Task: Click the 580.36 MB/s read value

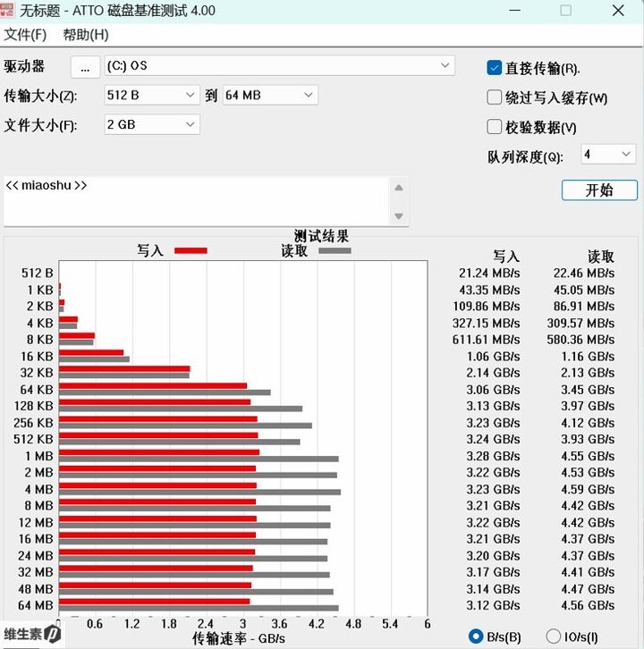Action: (x=580, y=340)
